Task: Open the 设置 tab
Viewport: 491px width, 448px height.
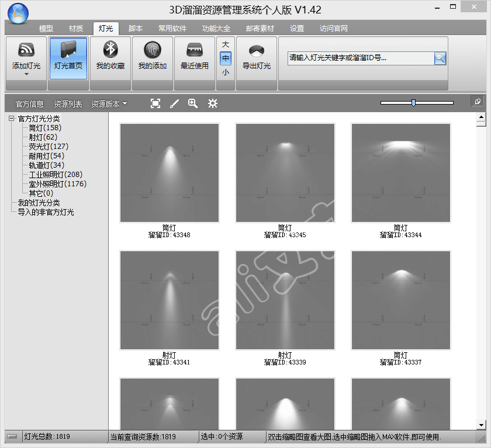Action: coord(297,29)
